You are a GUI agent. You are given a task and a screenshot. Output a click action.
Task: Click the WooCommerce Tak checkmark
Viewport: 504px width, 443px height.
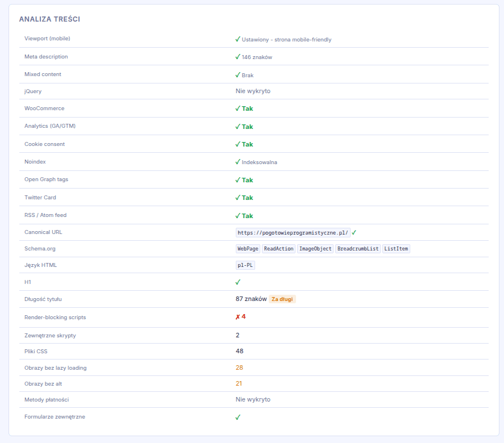click(238, 108)
